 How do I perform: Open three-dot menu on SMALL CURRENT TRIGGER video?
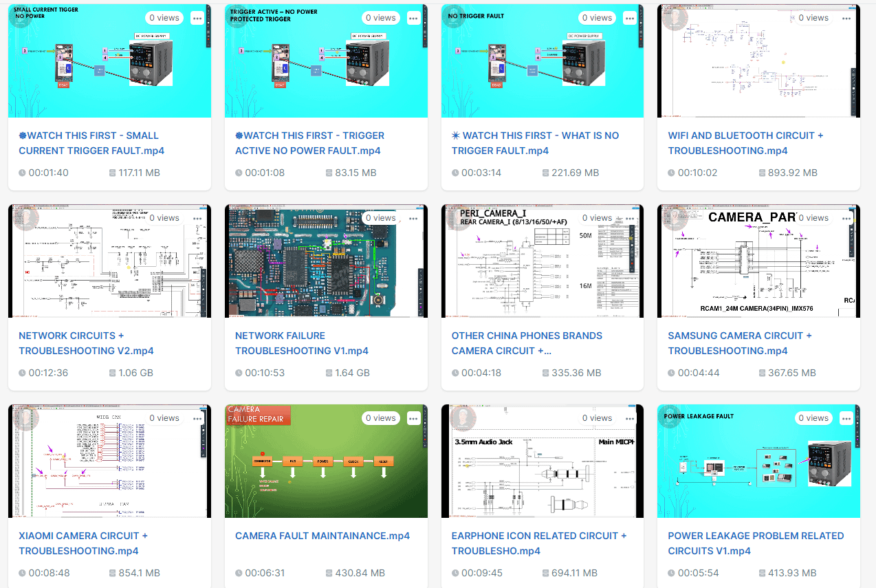197,18
